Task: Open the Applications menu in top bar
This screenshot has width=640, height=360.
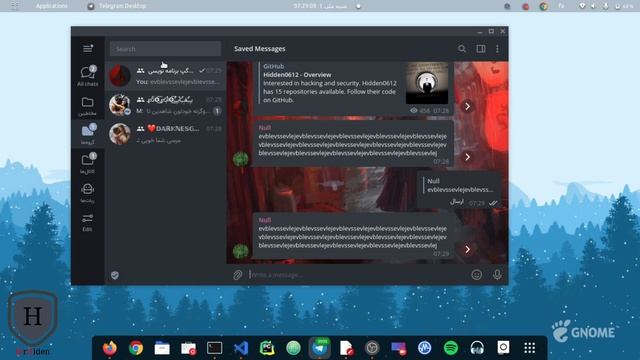Action: click(51, 6)
